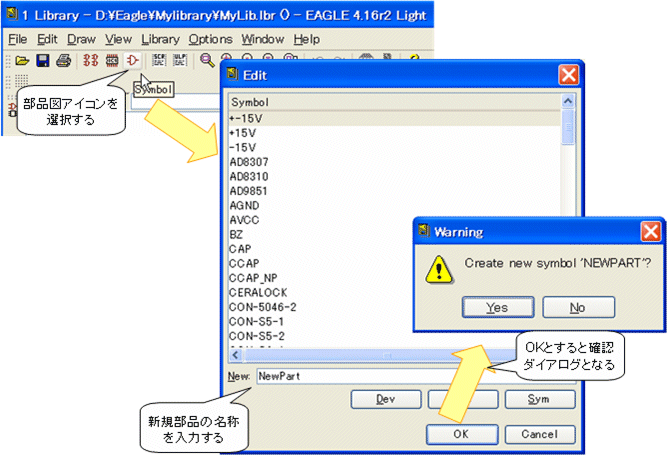This screenshot has width=667, height=455.
Task: Run a user program with the ULP icon
Action: click(x=180, y=60)
